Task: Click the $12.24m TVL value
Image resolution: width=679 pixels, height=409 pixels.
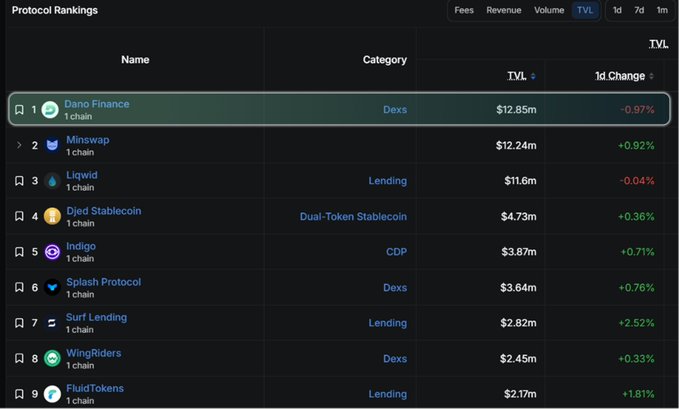Action: (516, 145)
